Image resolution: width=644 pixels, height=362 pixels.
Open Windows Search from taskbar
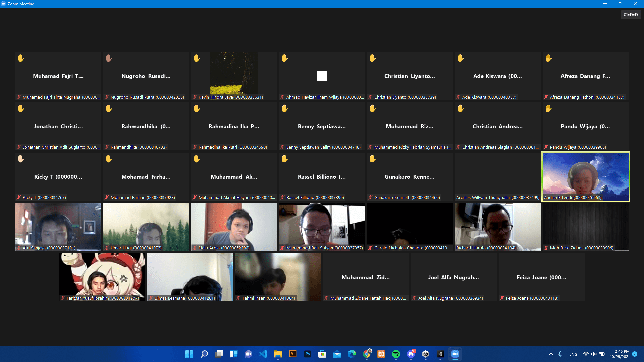(x=204, y=354)
